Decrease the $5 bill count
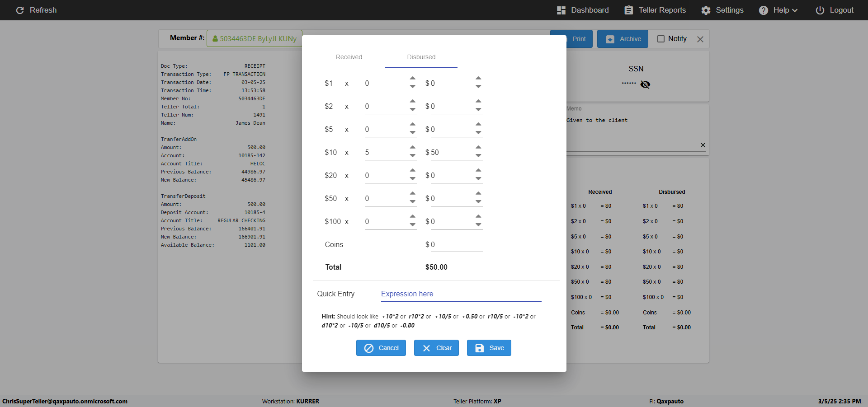 413,133
